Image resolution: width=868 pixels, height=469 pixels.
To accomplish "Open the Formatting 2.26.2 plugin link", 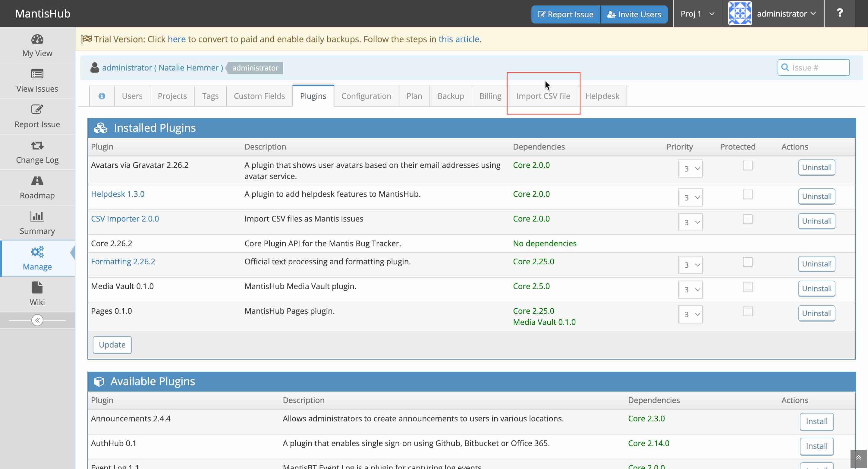I will tap(123, 261).
